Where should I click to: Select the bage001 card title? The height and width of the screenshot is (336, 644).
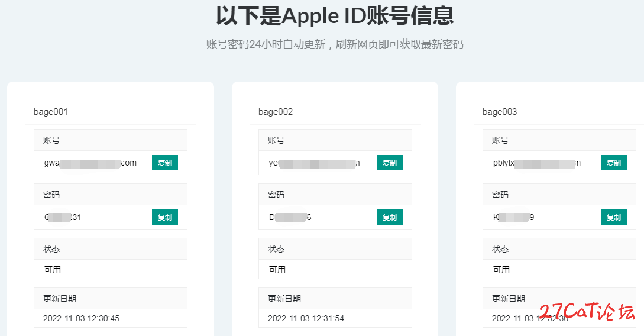click(x=50, y=112)
